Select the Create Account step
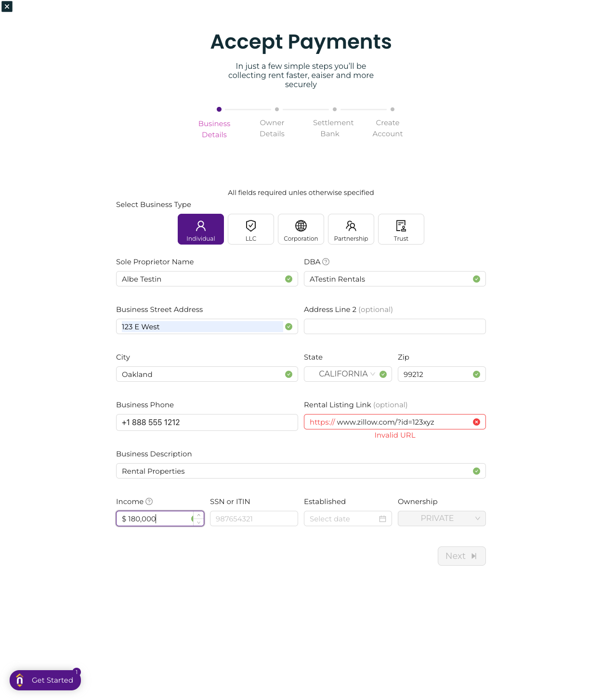 click(x=388, y=128)
